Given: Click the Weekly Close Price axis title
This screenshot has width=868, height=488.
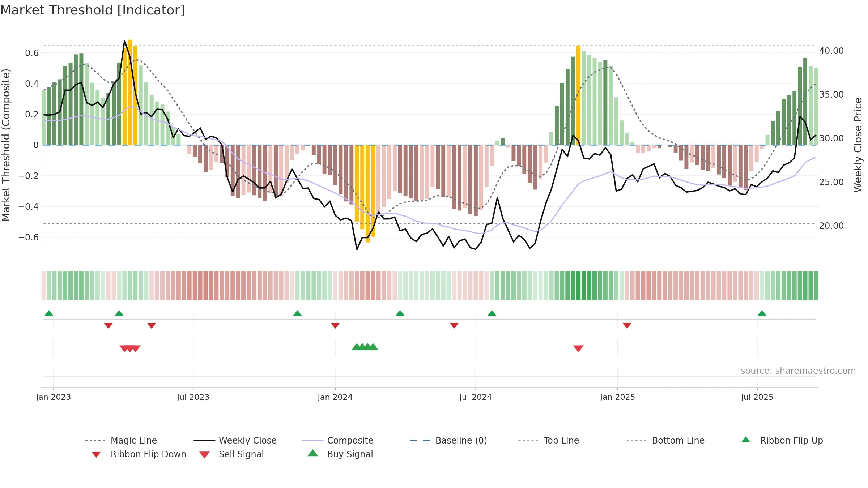Looking at the screenshot, I should (x=858, y=145).
